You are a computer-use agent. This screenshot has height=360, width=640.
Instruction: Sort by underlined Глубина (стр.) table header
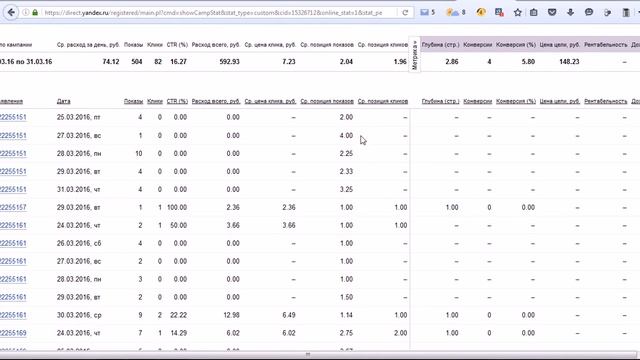click(x=440, y=101)
